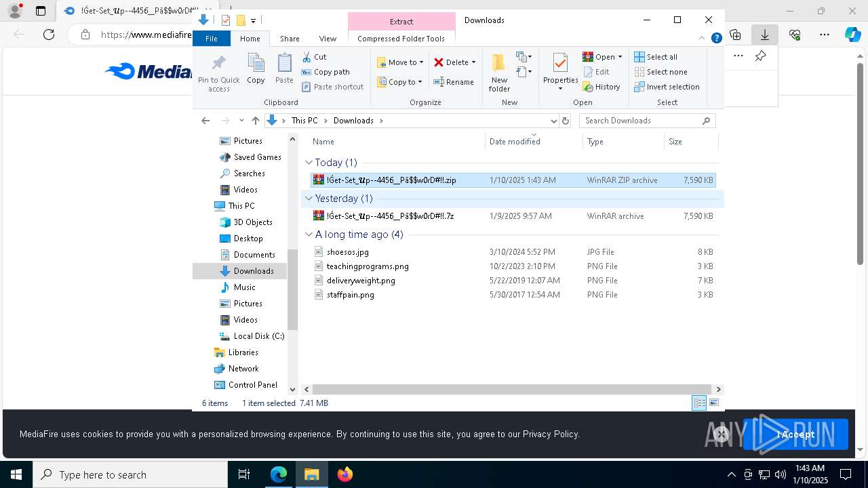868x488 pixels.
Task: Open the Windows Start menu
Action: [16, 474]
